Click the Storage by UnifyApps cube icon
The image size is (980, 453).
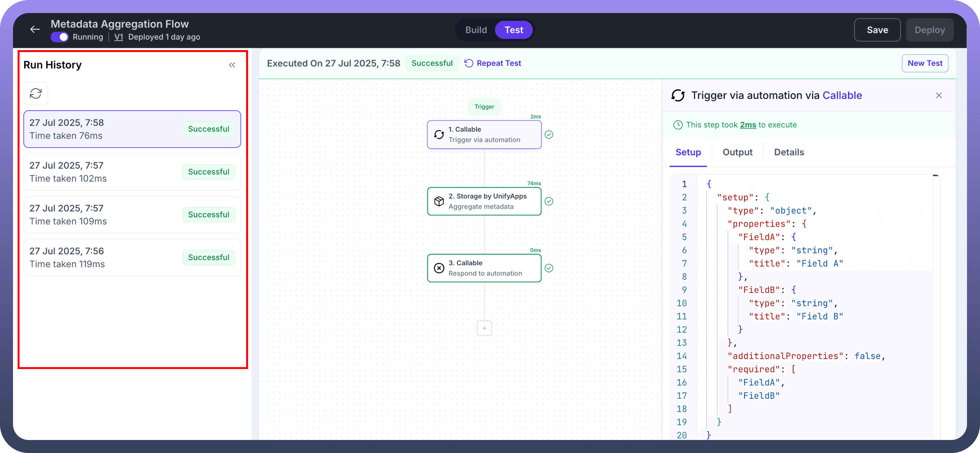click(x=439, y=201)
